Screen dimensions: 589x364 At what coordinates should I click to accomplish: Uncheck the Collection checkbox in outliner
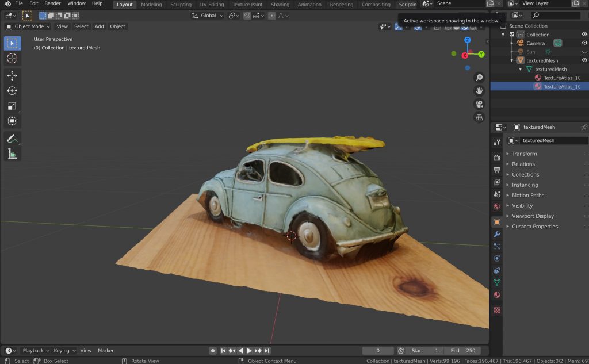(x=512, y=35)
